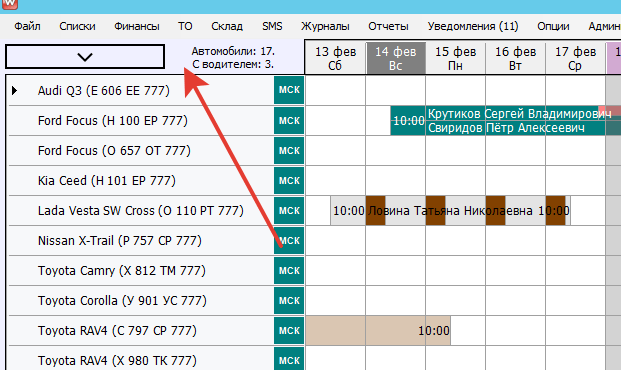This screenshot has height=370, width=621.
Task: Open Свиридов Пётр Алексеевич booking
Action: click(506, 128)
